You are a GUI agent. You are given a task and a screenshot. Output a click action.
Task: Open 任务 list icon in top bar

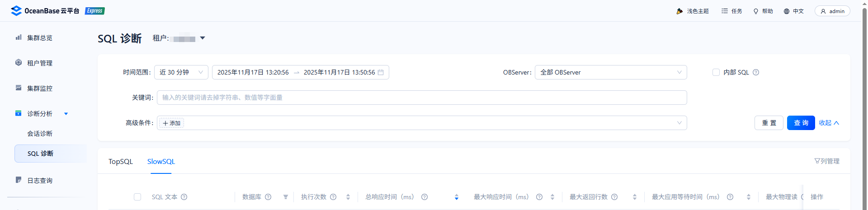tap(725, 11)
